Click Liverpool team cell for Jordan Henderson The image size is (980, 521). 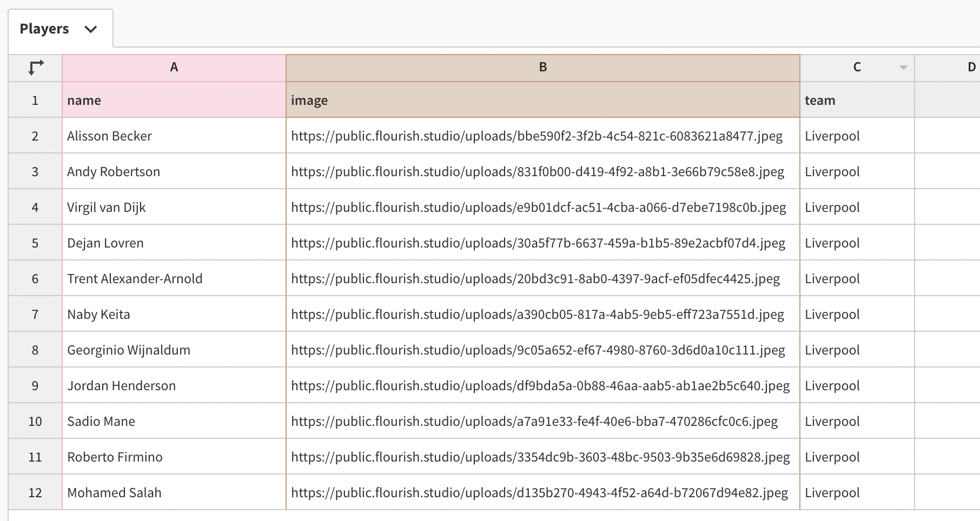(x=857, y=385)
